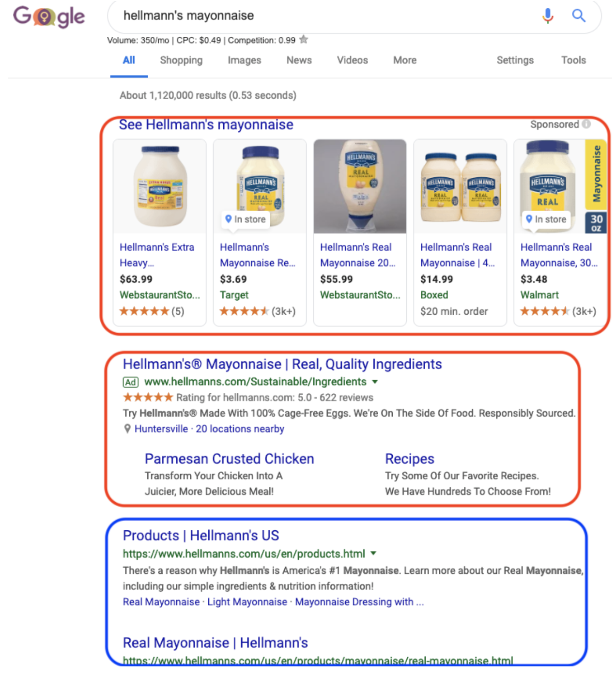The height and width of the screenshot is (678, 616).
Task: Click the Walmart 30 oz jar image
Action: (559, 186)
